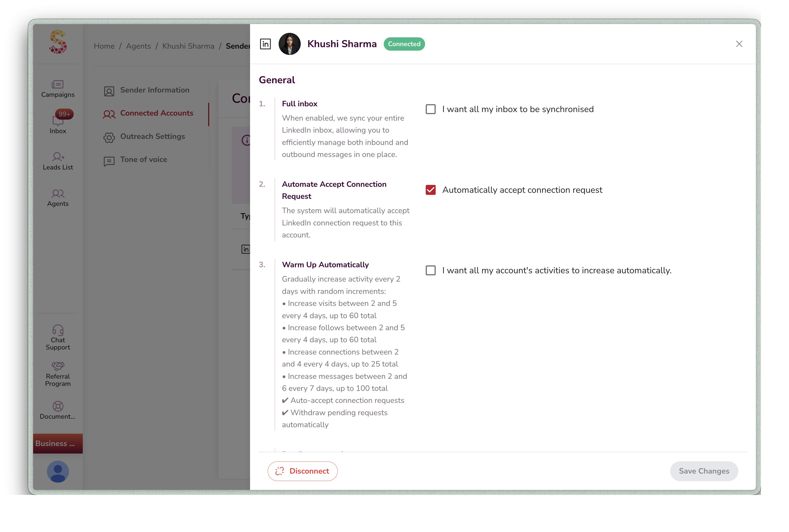The width and height of the screenshot is (789, 532).
Task: Enable automatic warm-up activities checkbox
Action: coord(431,271)
